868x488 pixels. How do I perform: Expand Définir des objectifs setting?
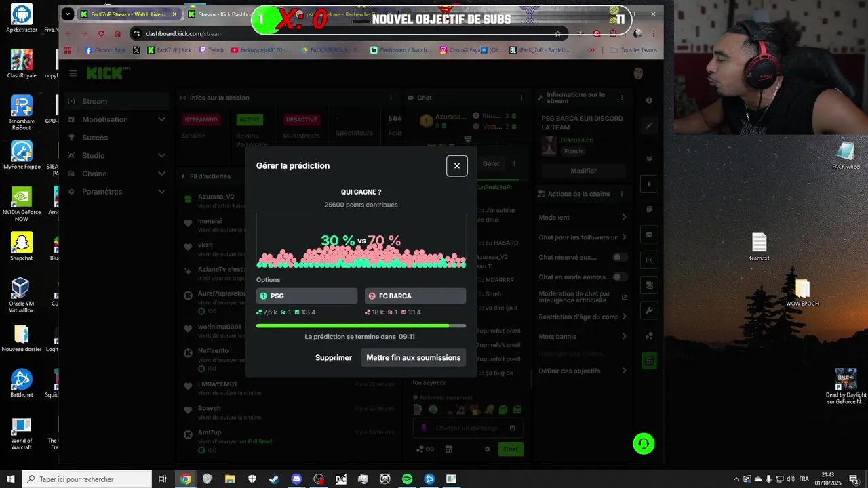coord(583,371)
